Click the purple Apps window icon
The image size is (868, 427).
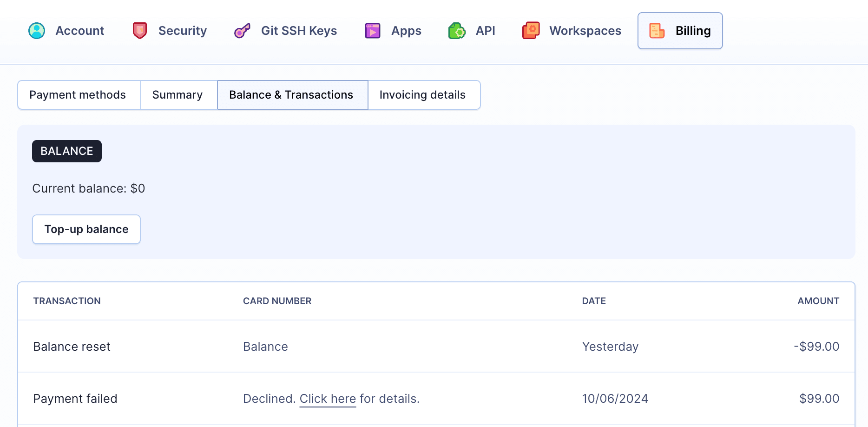tap(373, 31)
